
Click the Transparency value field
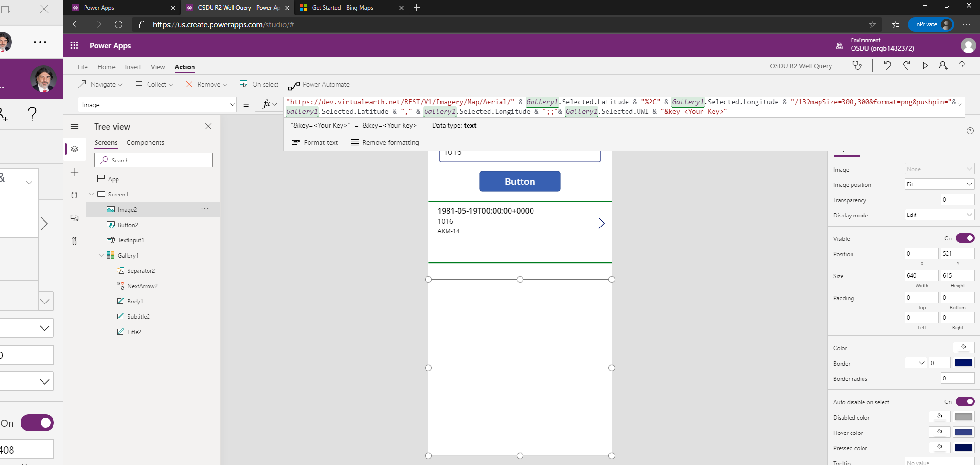coord(958,199)
